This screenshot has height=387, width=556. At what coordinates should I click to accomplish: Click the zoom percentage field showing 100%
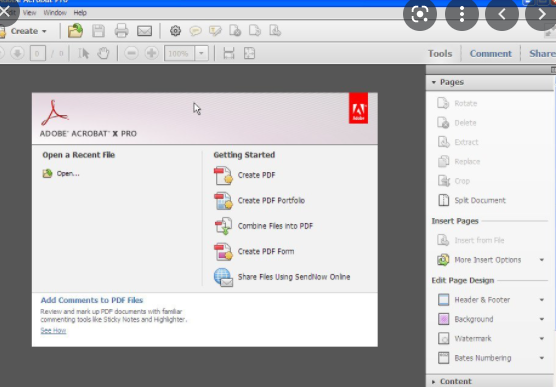[x=179, y=54]
